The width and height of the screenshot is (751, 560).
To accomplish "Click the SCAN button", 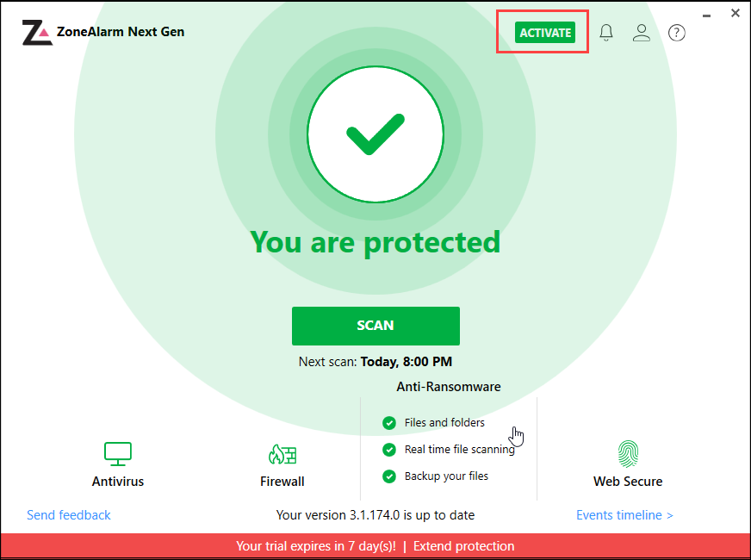I will 375,326.
